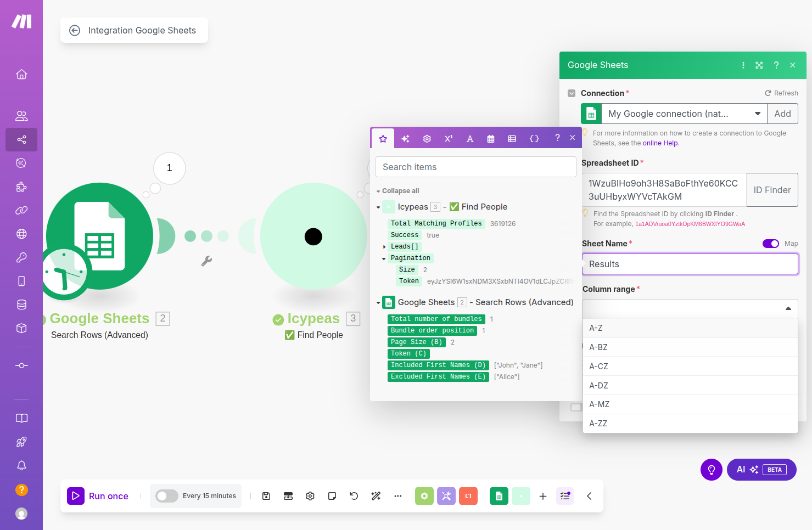Viewport: 812px width, 530px height.
Task: Switch to math functions tab
Action: (449, 139)
